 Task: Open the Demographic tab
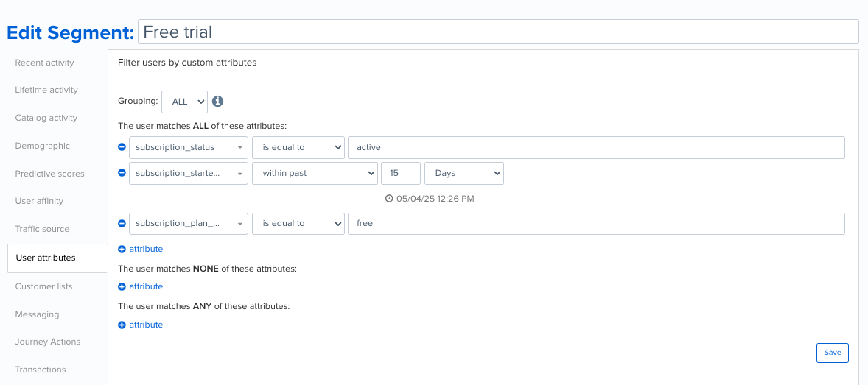coord(43,146)
